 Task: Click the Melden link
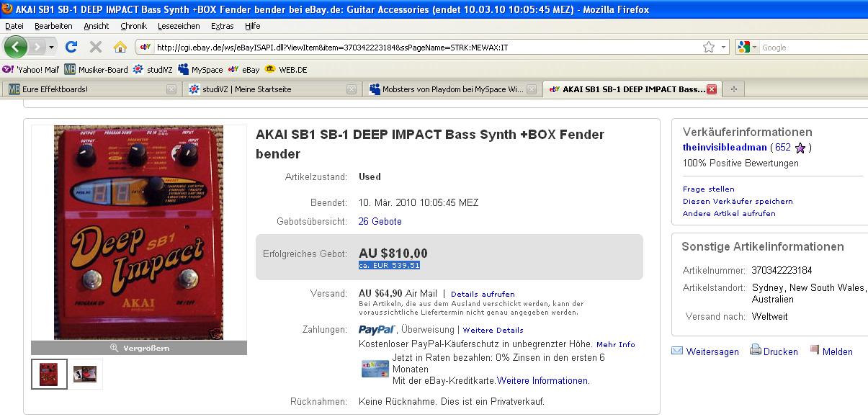coord(838,351)
